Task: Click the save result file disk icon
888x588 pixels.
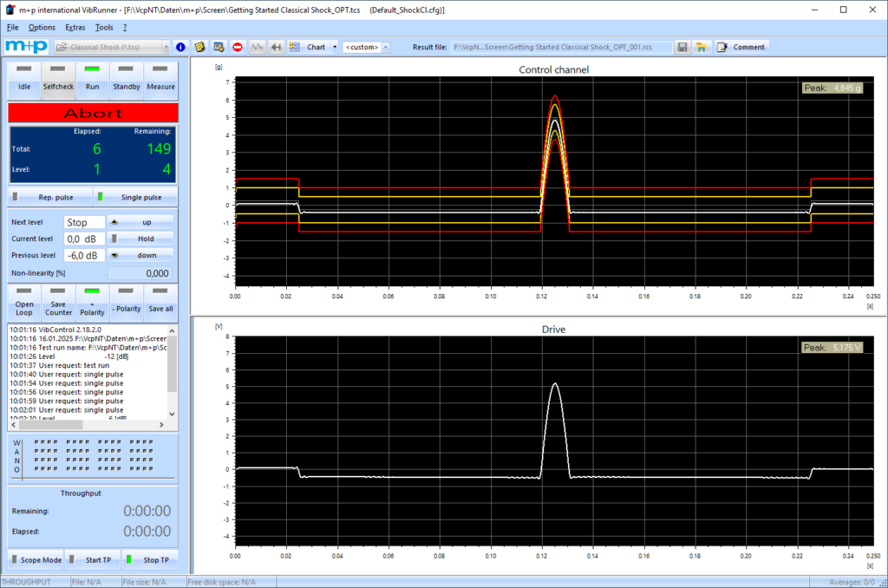Action: [682, 47]
